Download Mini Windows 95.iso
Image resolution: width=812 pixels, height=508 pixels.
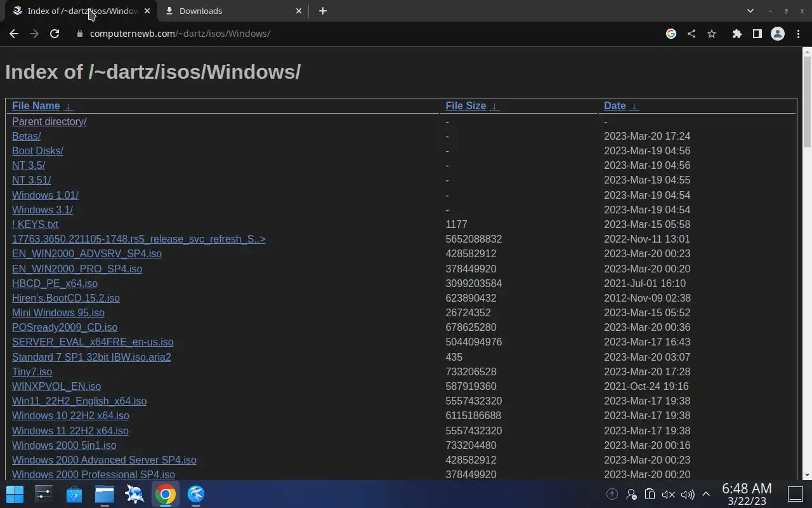pos(58,312)
